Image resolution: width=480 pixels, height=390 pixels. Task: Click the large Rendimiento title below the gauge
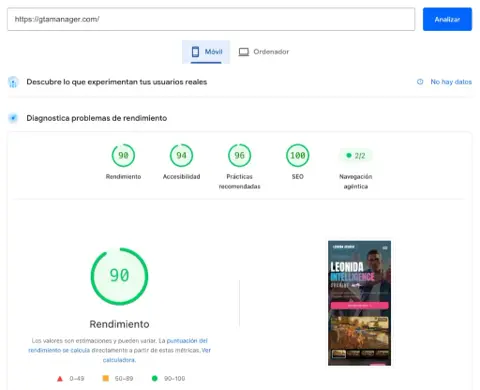(119, 324)
